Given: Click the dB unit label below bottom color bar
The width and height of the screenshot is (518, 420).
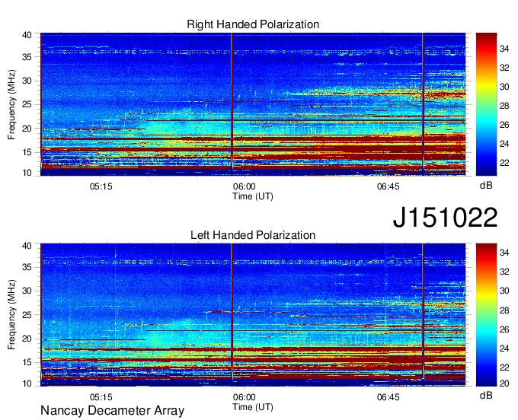Looking at the screenshot, I should pyautogui.click(x=486, y=395).
